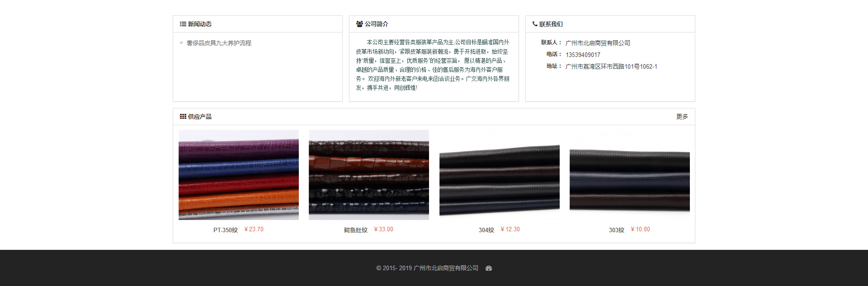Viewport: 868px width, 286px height.
Task: View the 303纹 dark leather product image
Action: 629,175
